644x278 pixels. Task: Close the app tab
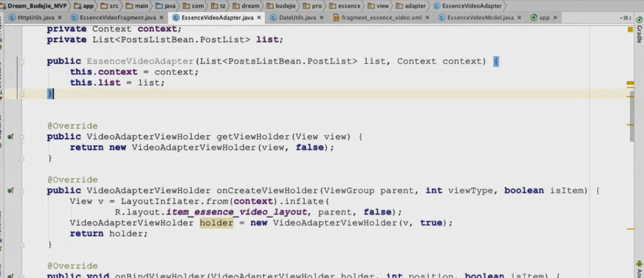pos(555,18)
